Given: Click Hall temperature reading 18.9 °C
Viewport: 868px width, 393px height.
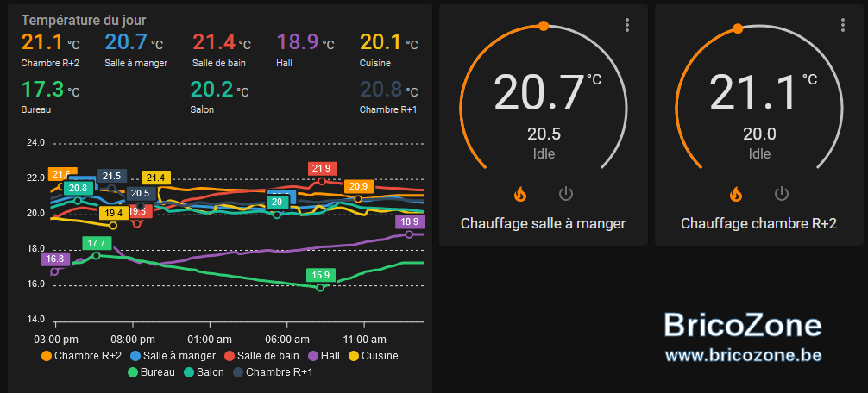Looking at the screenshot, I should point(305,42).
